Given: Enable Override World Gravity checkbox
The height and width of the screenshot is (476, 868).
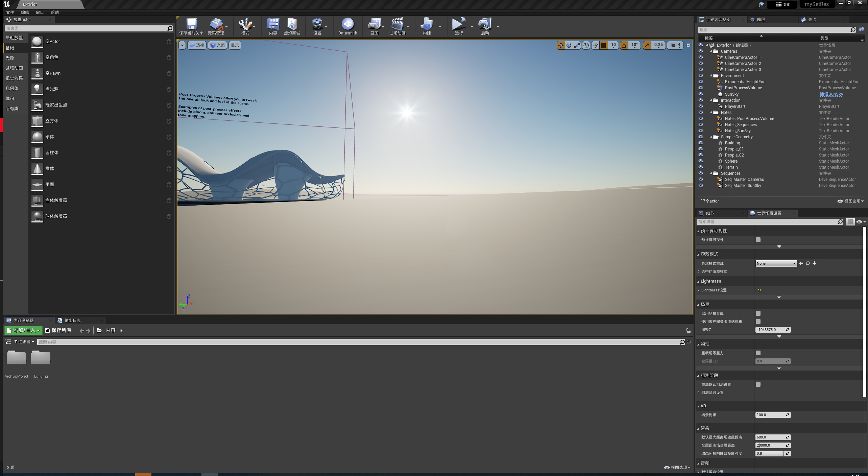Looking at the screenshot, I should coord(758,353).
